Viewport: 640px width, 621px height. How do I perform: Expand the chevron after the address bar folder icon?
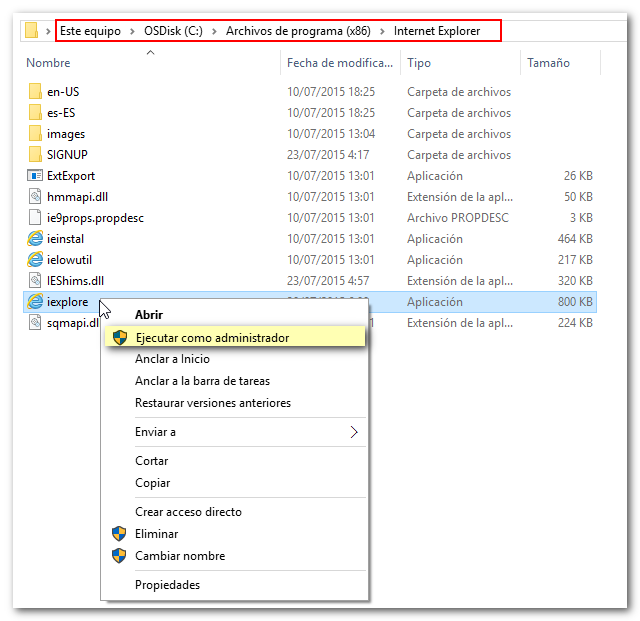(x=48, y=31)
